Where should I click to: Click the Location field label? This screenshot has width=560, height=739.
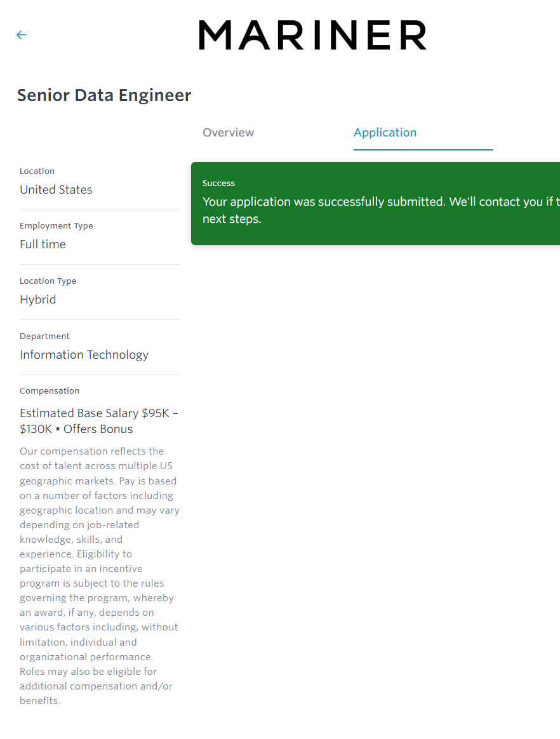(37, 171)
